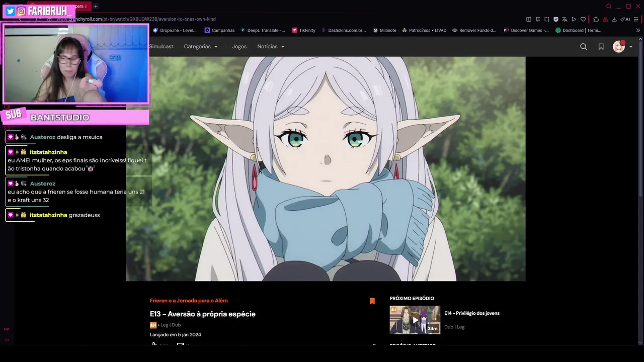Open Crunchyroll search magnifier icon
The width and height of the screenshot is (644, 362).
tap(584, 47)
